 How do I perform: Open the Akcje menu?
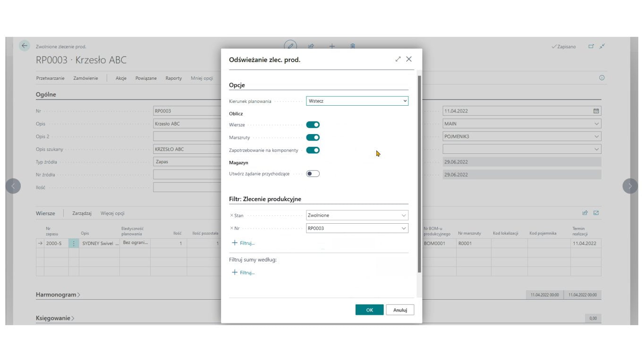point(121,78)
